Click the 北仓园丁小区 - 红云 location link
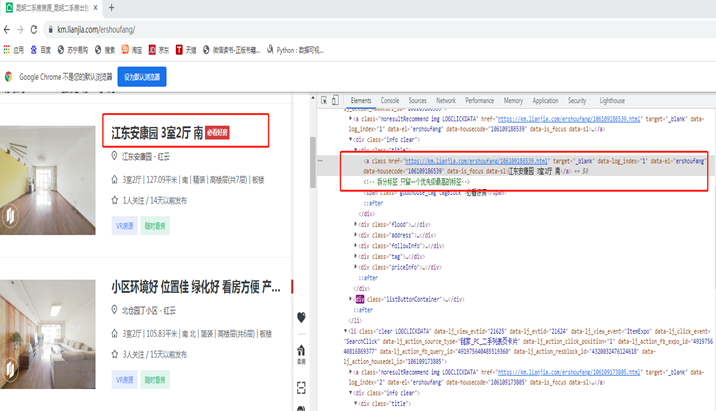This screenshot has width=716, height=411. 148,311
